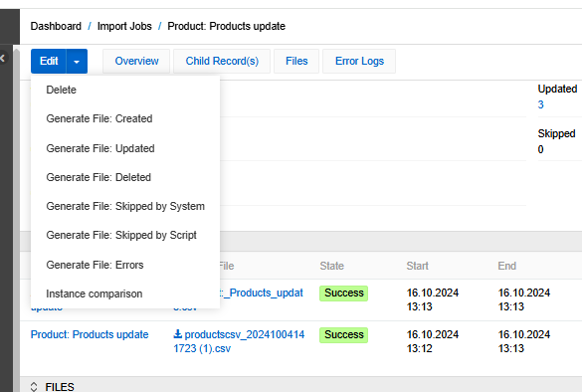Screen dimensions: 582x392
Task: Open the Files tab
Action: 296,61
